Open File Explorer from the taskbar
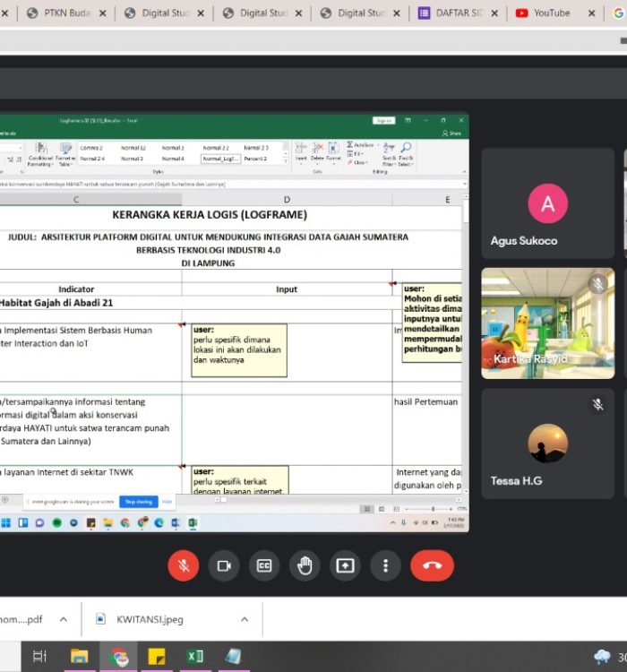Screen dimensions: 627x672 [x=79, y=656]
